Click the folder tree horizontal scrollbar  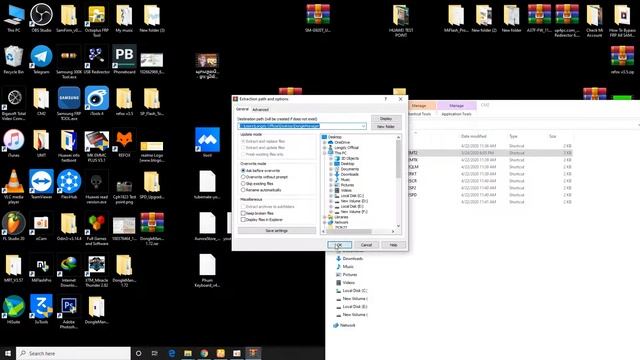pyautogui.click(x=349, y=231)
